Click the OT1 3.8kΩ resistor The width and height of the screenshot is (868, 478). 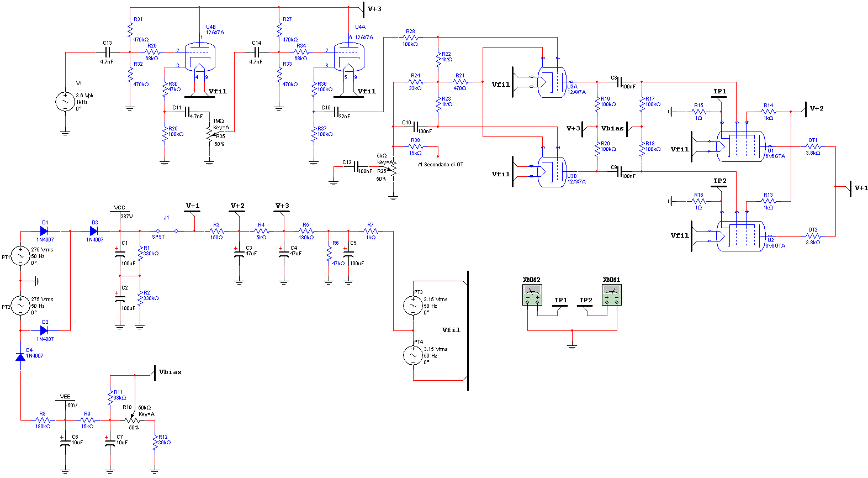(813, 147)
